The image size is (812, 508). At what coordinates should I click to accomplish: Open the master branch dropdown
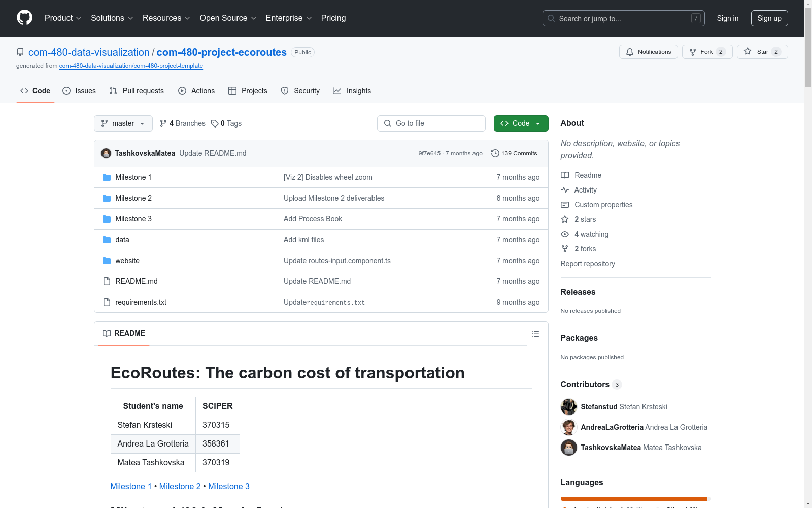pos(123,123)
